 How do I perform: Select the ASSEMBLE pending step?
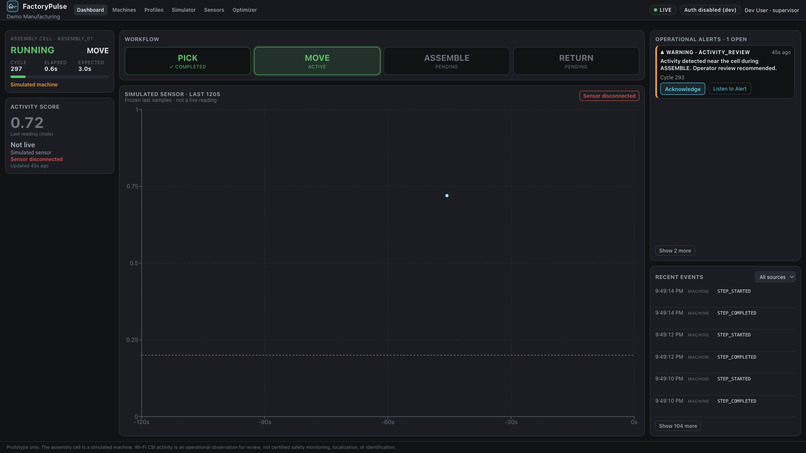tap(447, 61)
